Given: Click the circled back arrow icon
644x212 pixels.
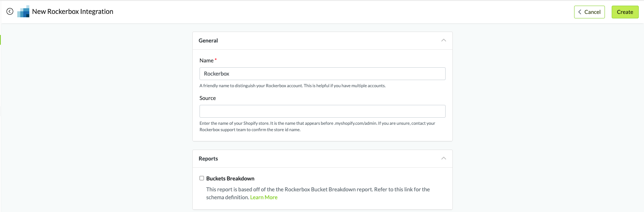Looking at the screenshot, I should 10,12.
